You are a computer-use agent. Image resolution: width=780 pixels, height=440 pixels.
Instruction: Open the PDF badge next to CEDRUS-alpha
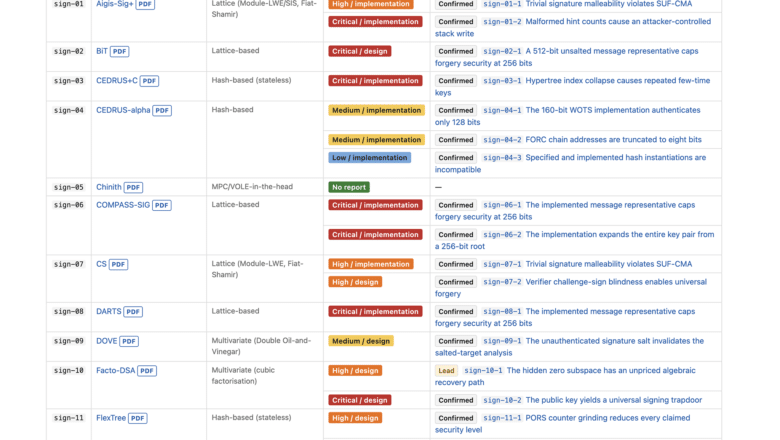pyautogui.click(x=162, y=110)
